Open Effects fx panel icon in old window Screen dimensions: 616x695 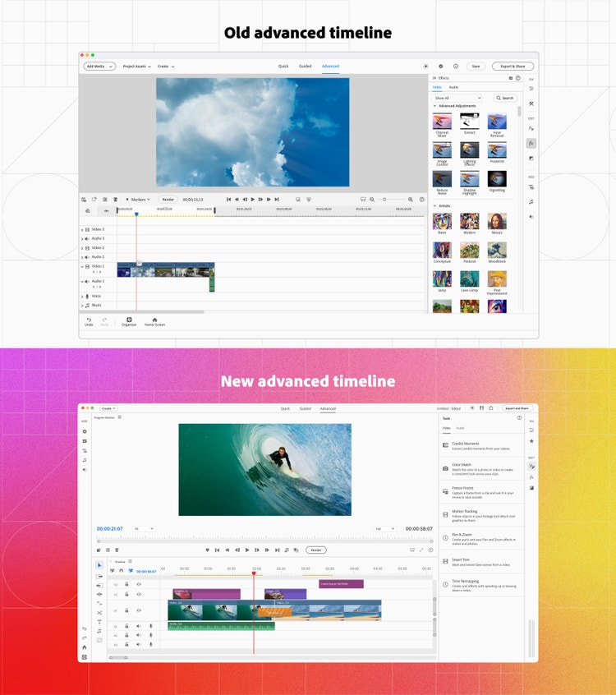point(531,143)
